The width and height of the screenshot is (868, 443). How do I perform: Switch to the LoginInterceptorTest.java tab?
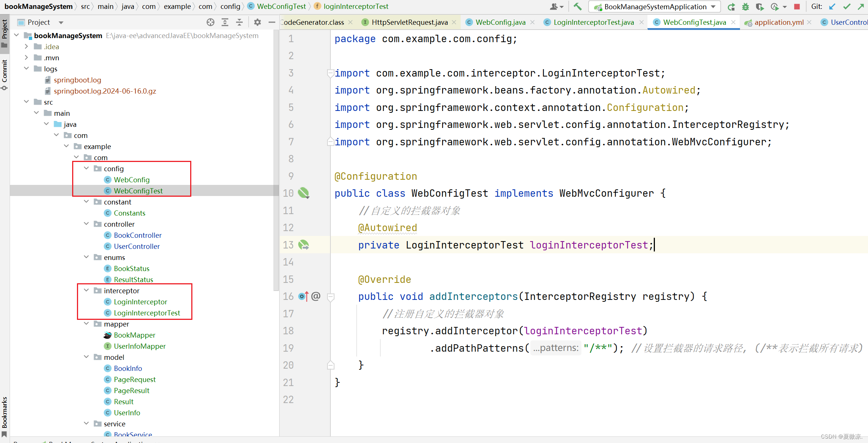593,22
